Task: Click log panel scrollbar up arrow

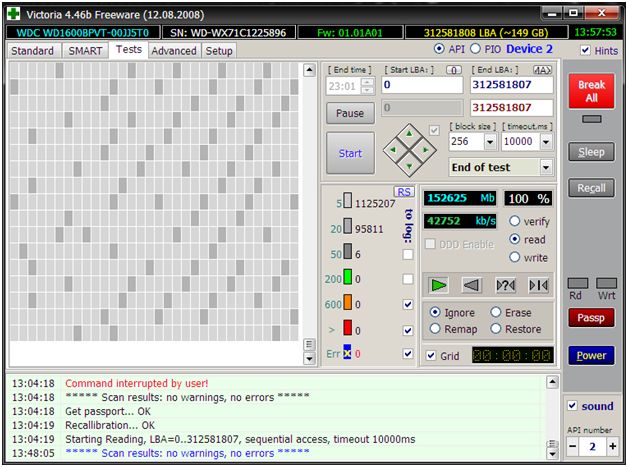Action: [552, 382]
